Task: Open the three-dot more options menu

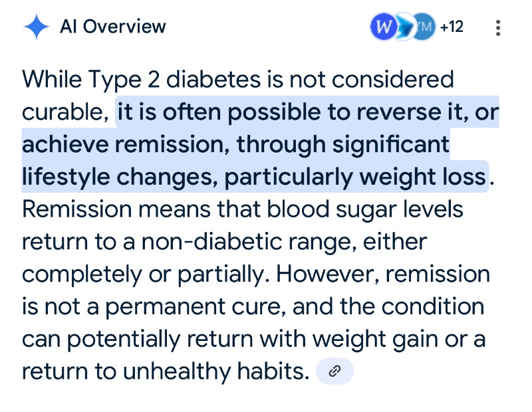Action: (498, 28)
